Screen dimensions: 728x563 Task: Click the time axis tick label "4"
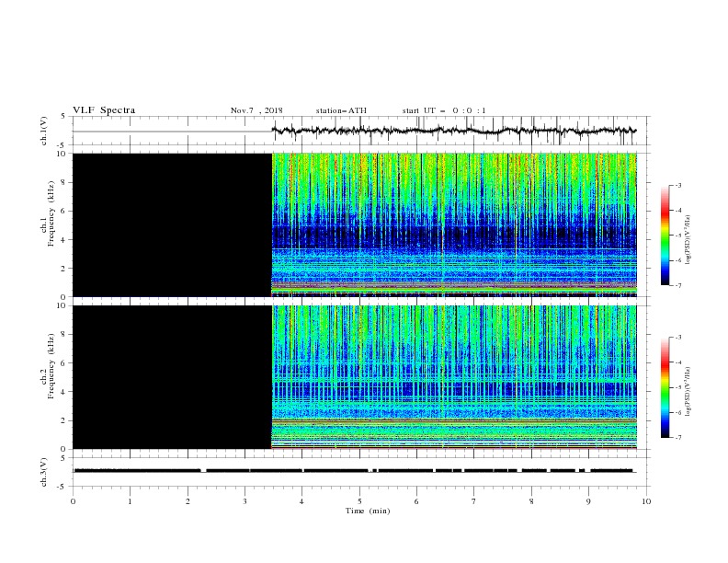pos(301,501)
